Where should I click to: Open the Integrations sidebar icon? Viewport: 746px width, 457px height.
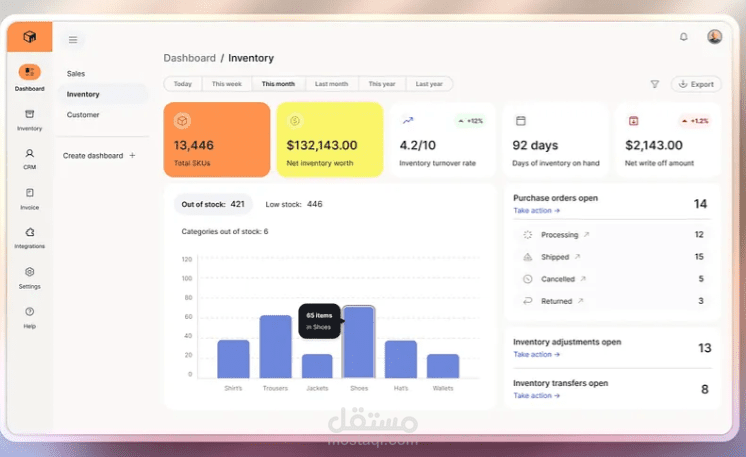pyautogui.click(x=29, y=232)
